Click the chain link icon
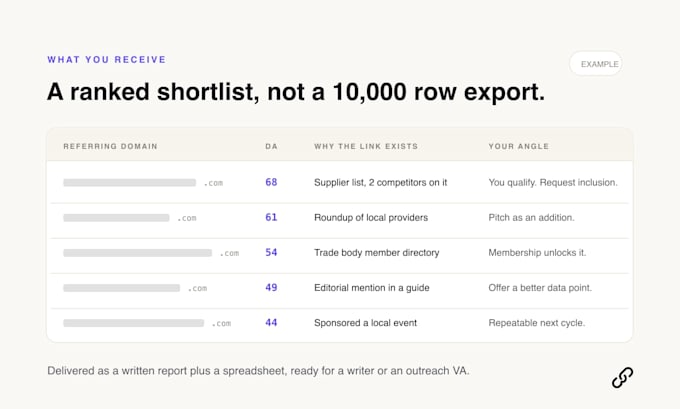The image size is (680, 409). (x=622, y=377)
